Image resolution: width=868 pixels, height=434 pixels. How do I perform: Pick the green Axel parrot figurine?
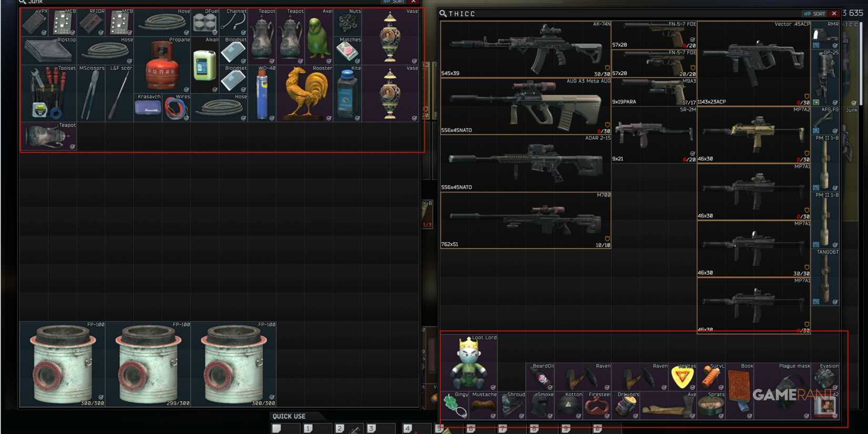318,36
